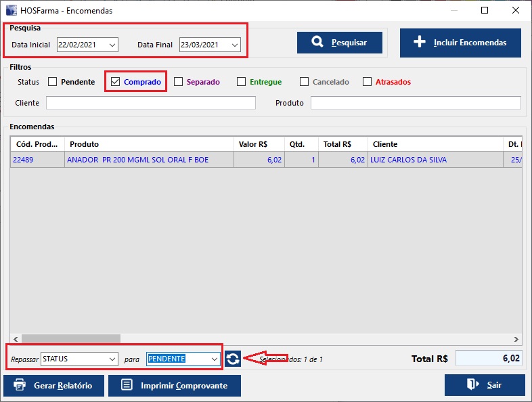Click the Incluir Encomendas button

click(460, 43)
